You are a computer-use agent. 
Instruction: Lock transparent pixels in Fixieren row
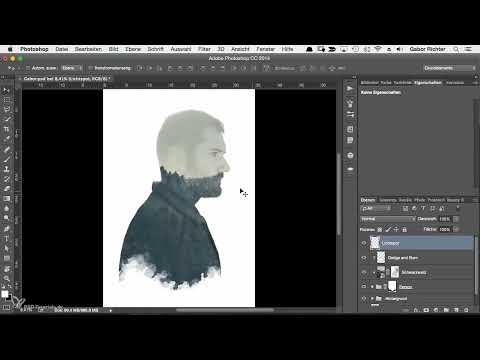(380, 230)
